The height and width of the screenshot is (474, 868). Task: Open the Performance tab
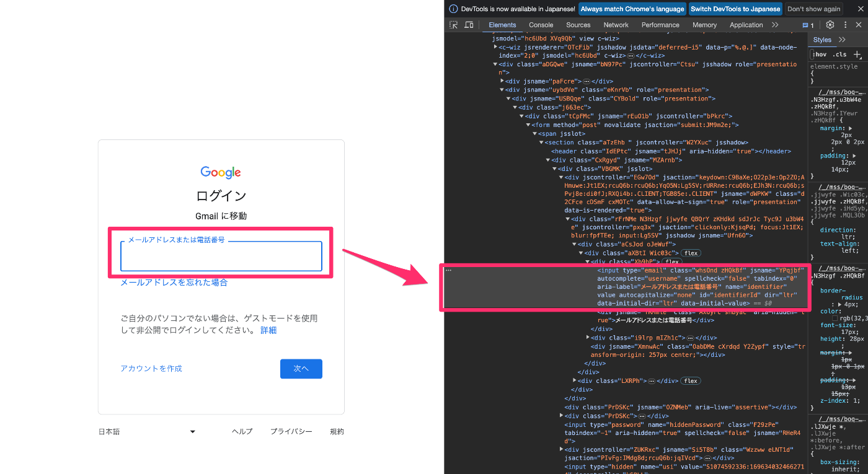point(660,25)
